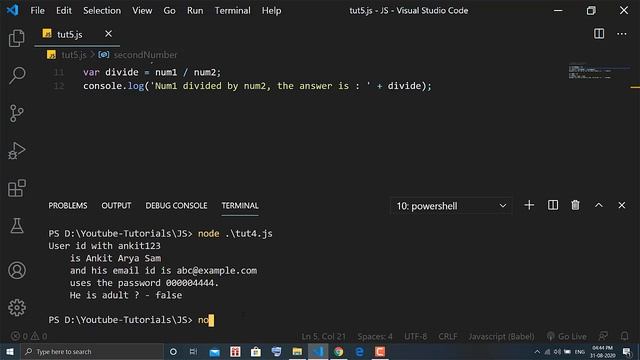This screenshot has width=640, height=360.
Task: Click the terminal prompt input line
Action: click(x=131, y=320)
